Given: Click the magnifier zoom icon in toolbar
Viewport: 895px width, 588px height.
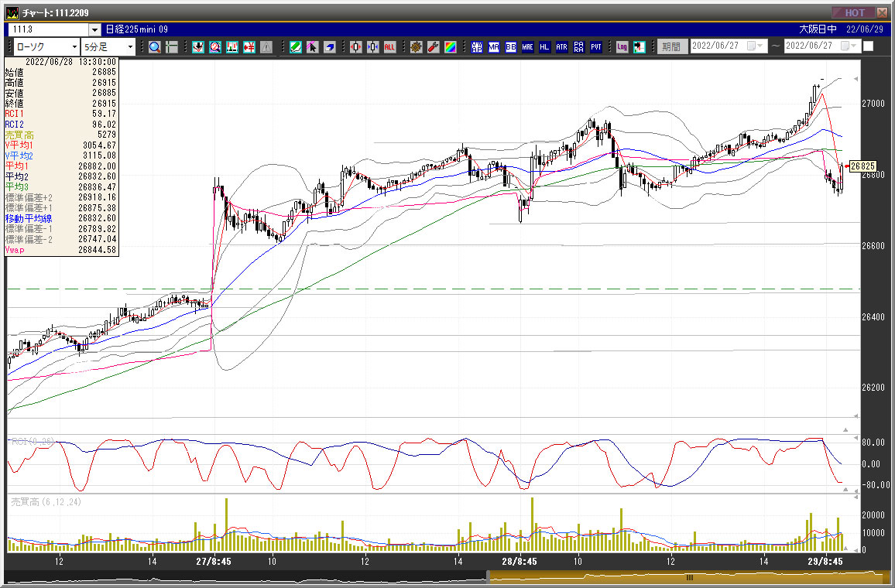Looking at the screenshot, I should click(155, 46).
